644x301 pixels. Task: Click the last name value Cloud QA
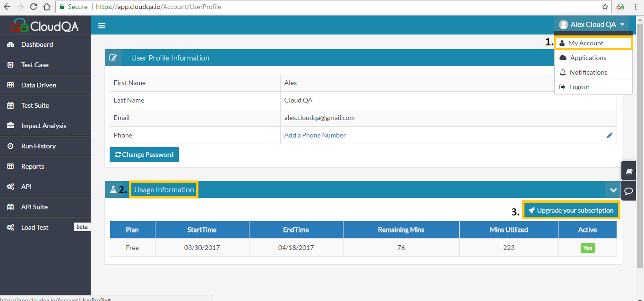298,100
